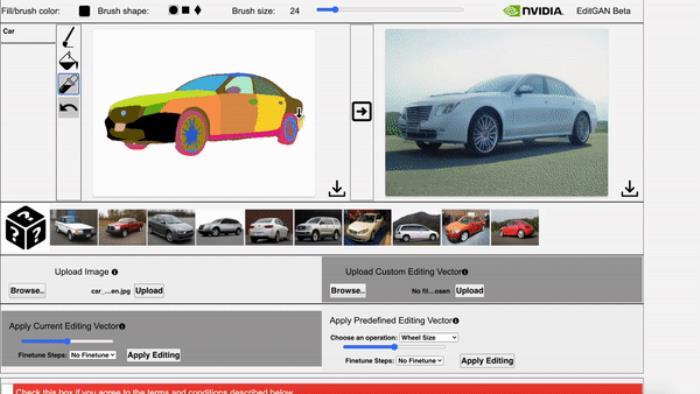Click the undo arrow icon
The image size is (700, 394).
pos(68,108)
